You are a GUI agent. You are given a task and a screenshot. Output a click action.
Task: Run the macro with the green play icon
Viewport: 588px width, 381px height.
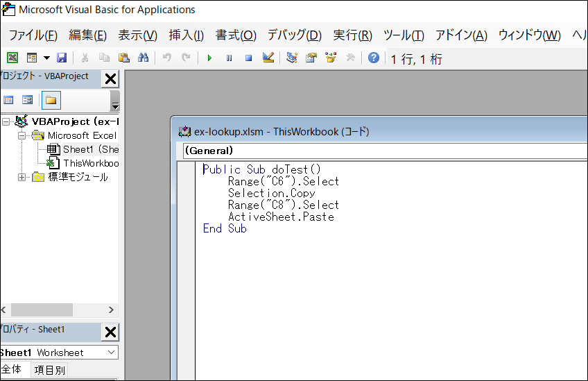tap(209, 58)
